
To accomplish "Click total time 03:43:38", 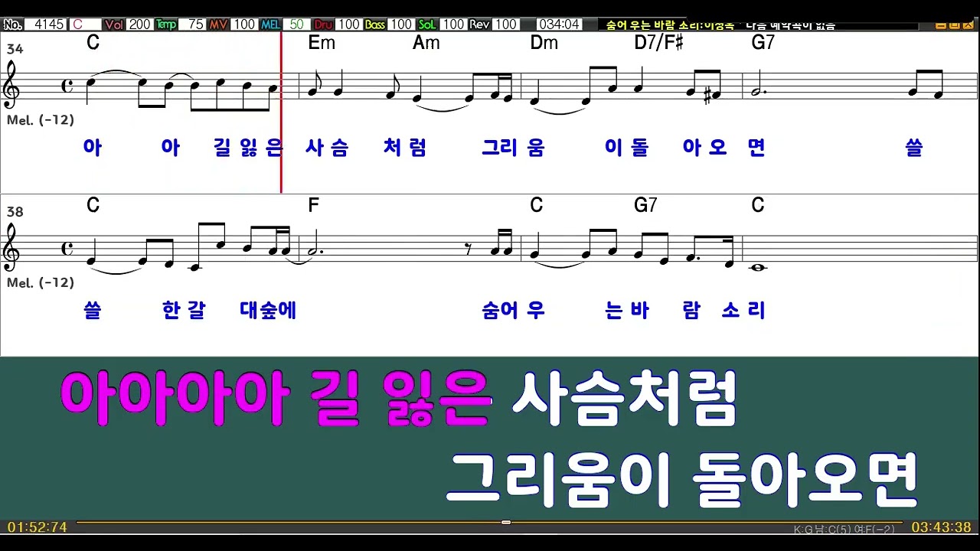I will point(941,528).
